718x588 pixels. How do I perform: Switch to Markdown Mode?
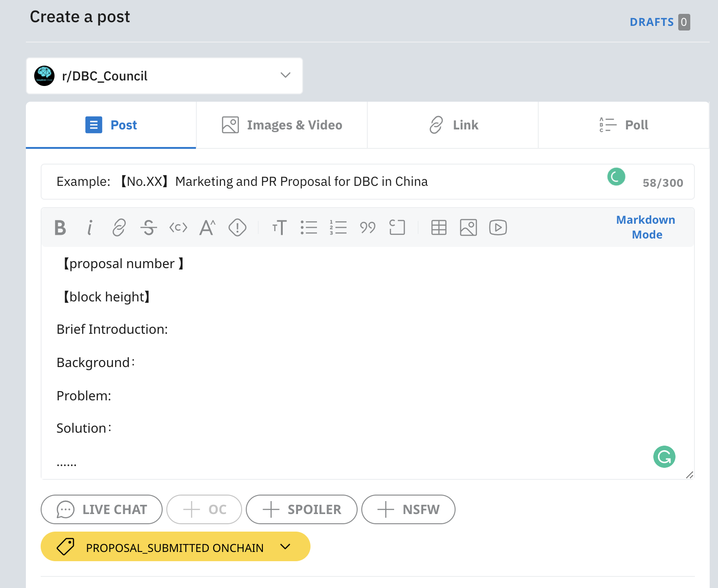(x=646, y=227)
